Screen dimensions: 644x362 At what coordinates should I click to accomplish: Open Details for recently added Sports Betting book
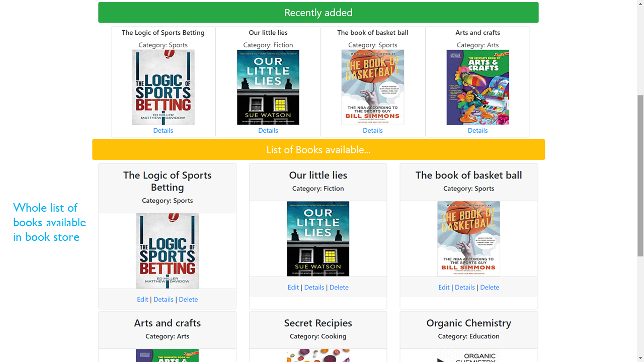click(x=163, y=130)
